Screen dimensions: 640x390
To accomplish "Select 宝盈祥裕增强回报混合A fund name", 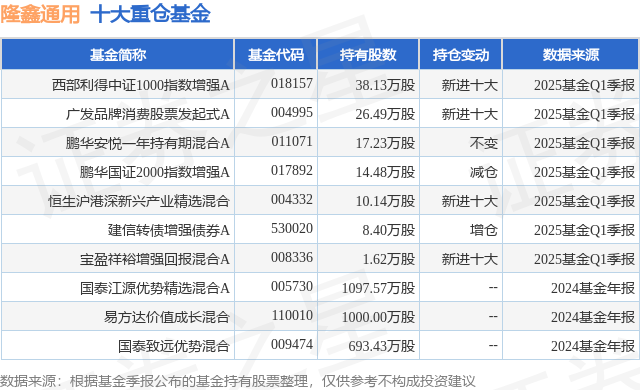I will (x=155, y=259).
